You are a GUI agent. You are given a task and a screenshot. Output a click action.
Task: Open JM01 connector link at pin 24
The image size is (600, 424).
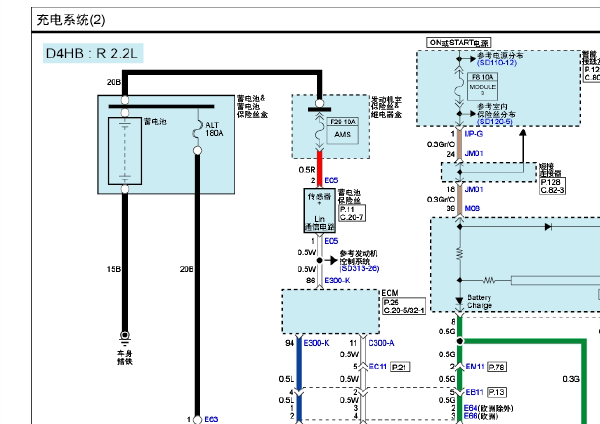[x=474, y=153]
